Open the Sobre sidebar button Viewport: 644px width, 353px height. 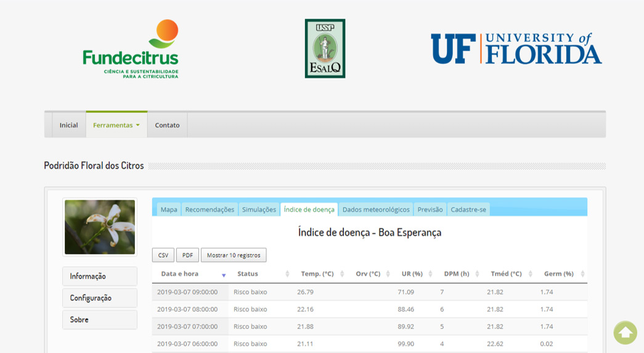click(100, 319)
